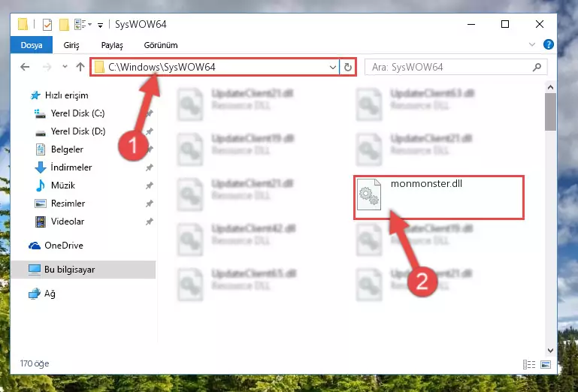
Task: Click the pin next to Videolar
Action: pos(150,222)
